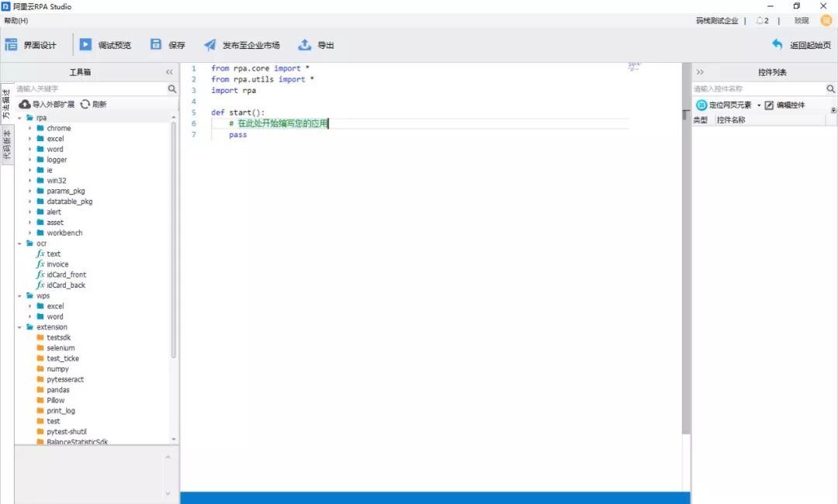Select the selenium extension folder
This screenshot has height=504, width=838.
56,348
